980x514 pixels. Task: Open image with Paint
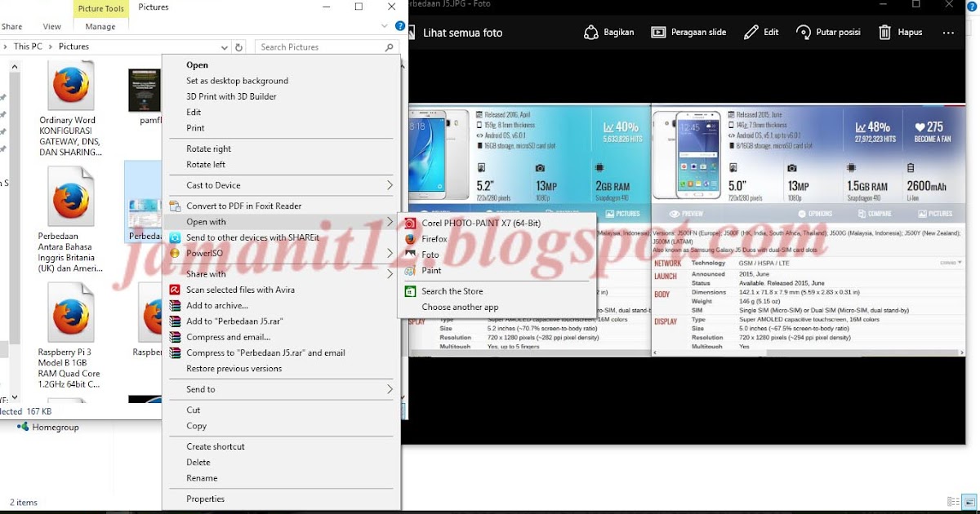[x=431, y=270]
